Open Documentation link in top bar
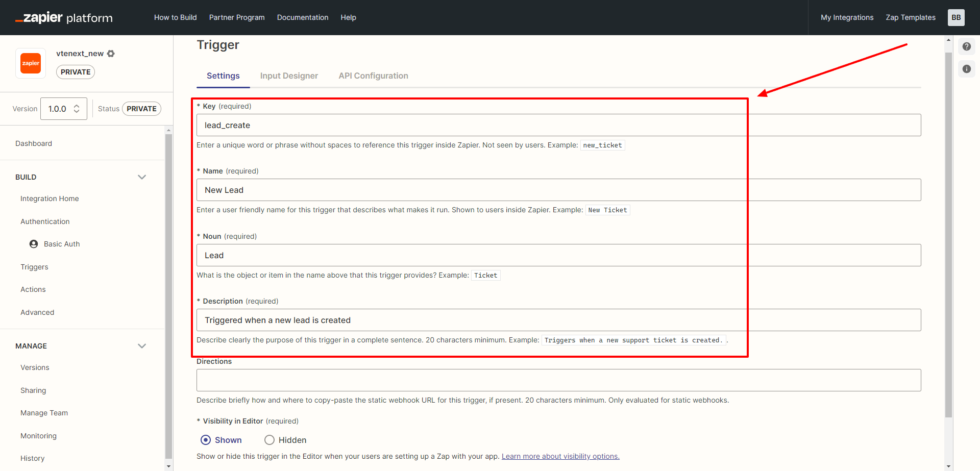The width and height of the screenshot is (980, 471). (303, 17)
